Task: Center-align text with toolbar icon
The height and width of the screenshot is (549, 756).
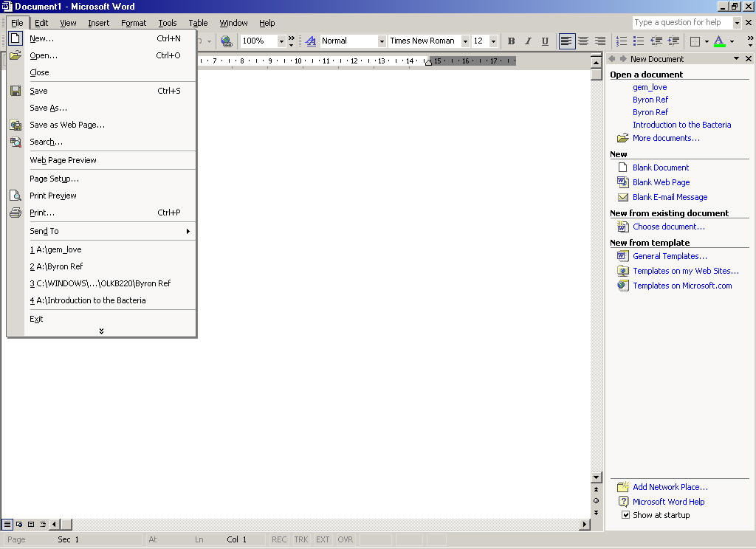Action: (583, 41)
